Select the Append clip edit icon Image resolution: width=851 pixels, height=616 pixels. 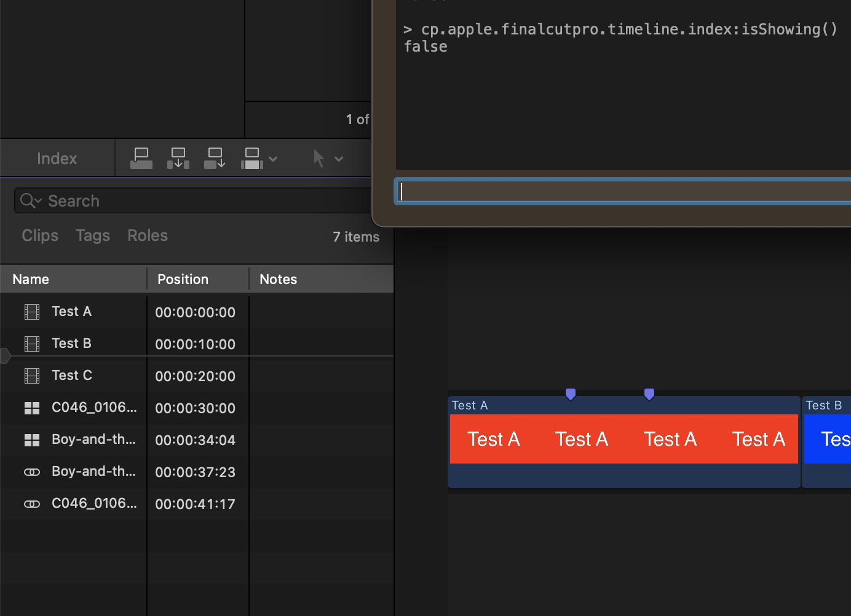click(215, 157)
